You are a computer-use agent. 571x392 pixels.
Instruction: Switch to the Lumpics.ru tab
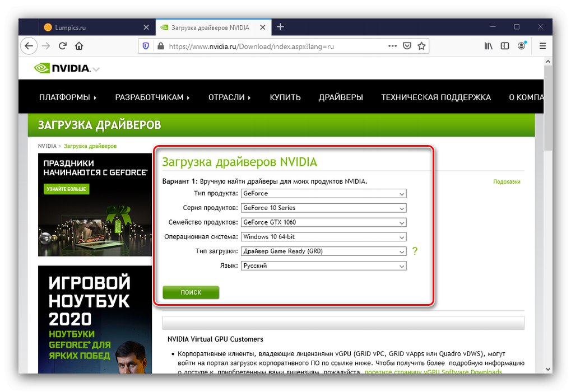tap(97, 27)
